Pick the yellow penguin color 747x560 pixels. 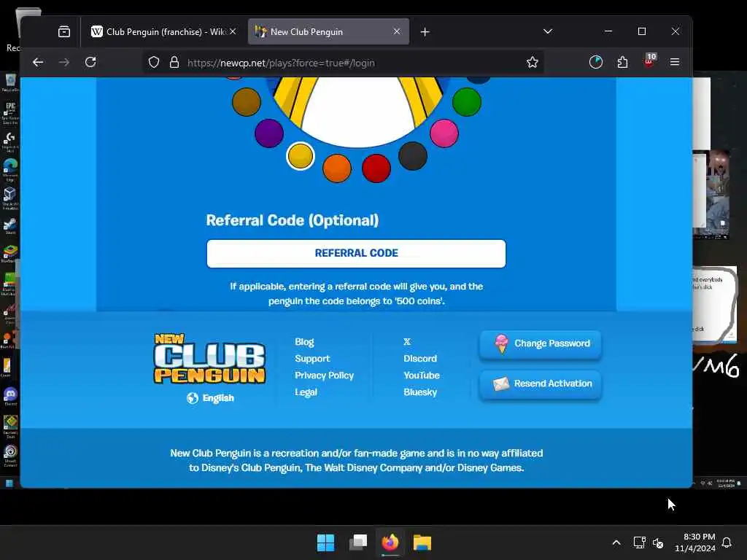[301, 156]
